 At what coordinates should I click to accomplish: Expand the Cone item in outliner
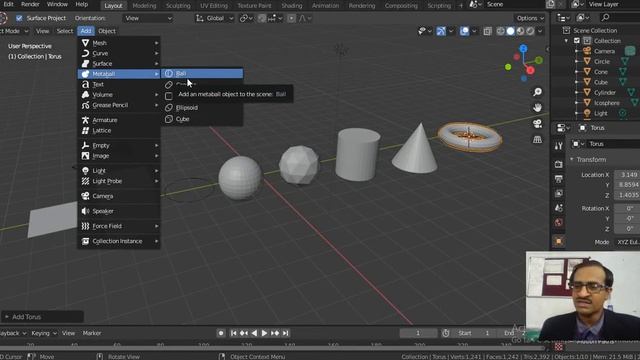tap(577, 72)
